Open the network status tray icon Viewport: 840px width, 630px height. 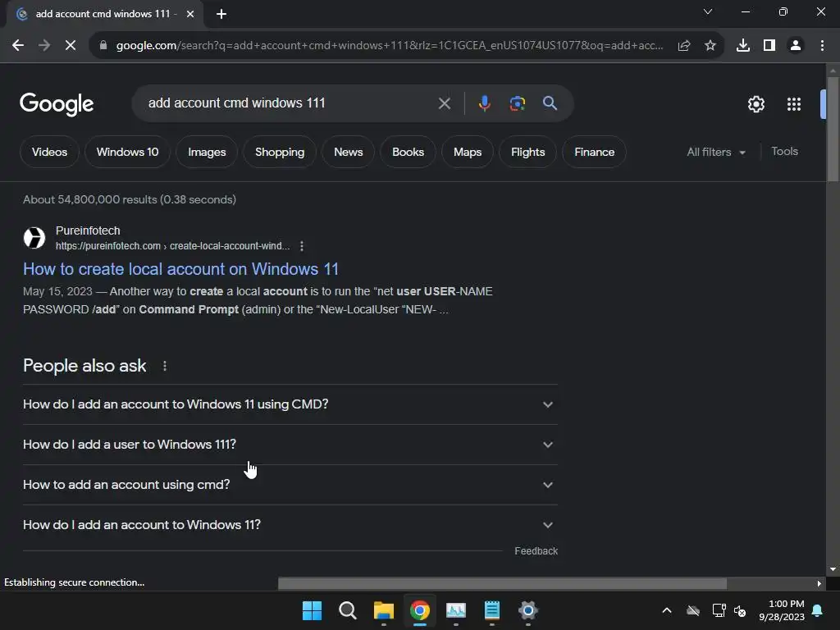[719, 610]
